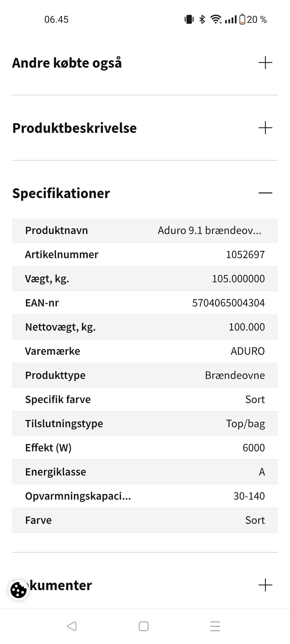This screenshot has width=290, height=644.
Task: Tap the Android back navigation icon
Action: pos(72,626)
